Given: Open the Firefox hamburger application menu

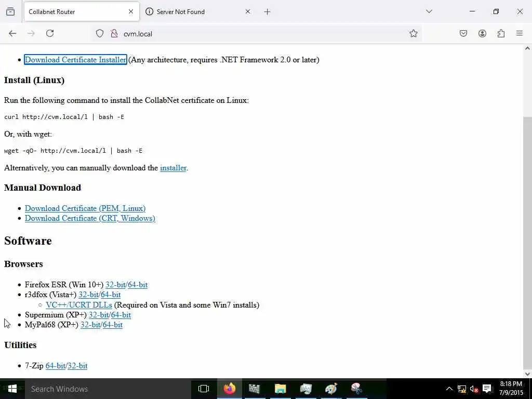Looking at the screenshot, I should (x=520, y=33).
